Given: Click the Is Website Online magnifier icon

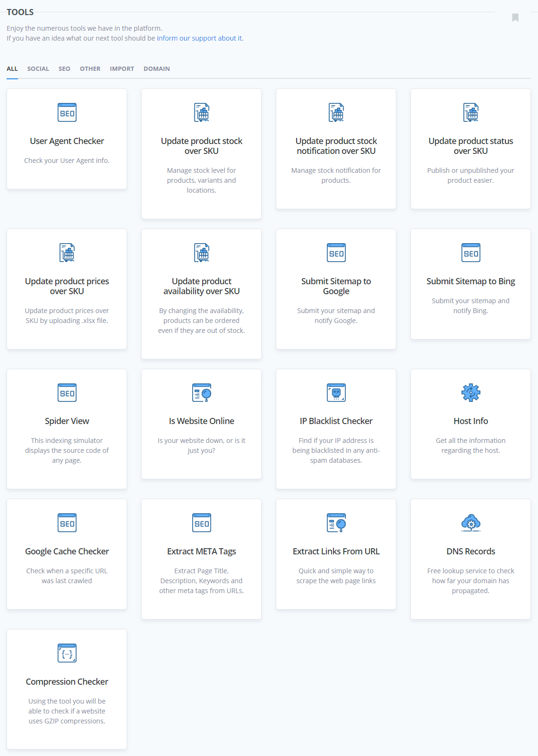Looking at the screenshot, I should [202, 392].
